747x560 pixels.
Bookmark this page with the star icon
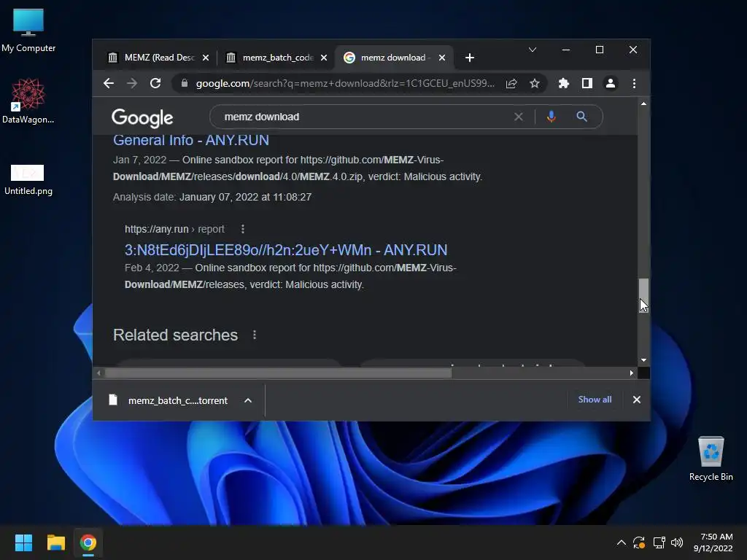pyautogui.click(x=535, y=83)
